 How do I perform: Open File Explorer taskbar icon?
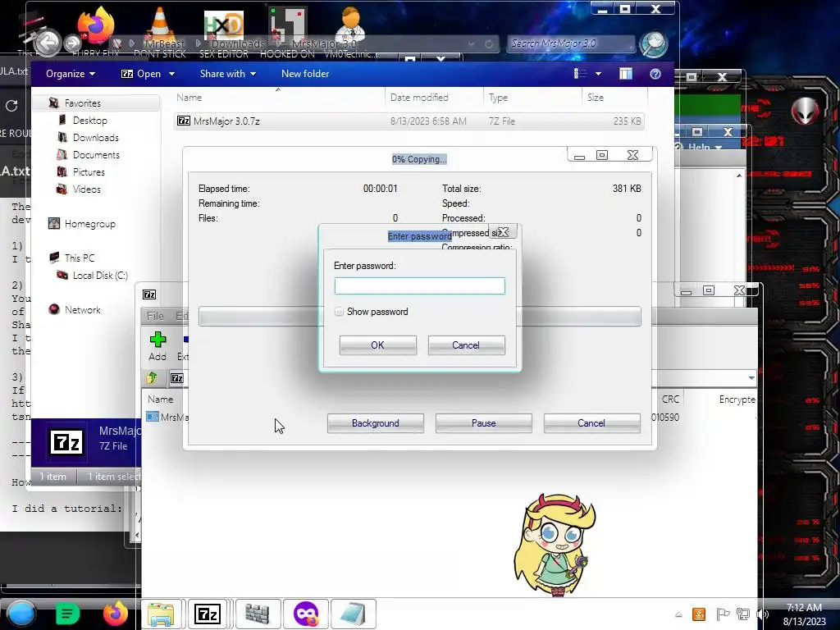[161, 614]
